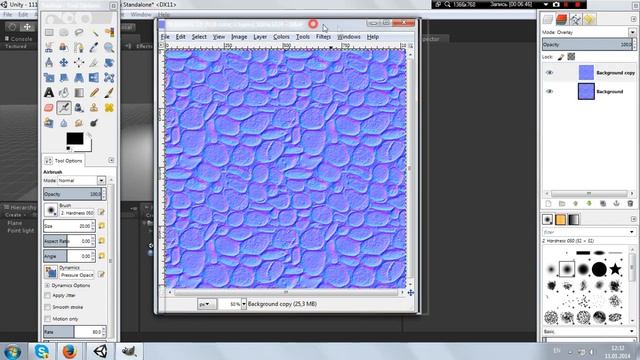Delete layer with trash icon
Image resolution: width=640 pixels, height=360 pixels.
pos(630,204)
